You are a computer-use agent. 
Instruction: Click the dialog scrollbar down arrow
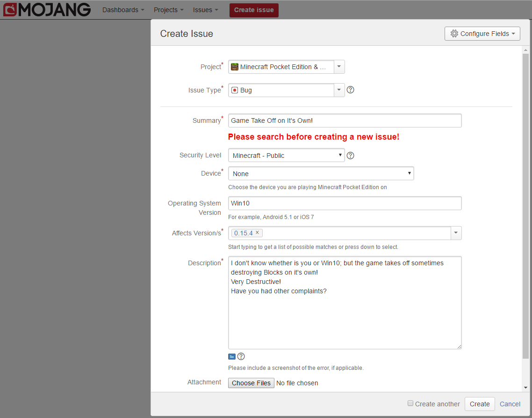pos(525,388)
